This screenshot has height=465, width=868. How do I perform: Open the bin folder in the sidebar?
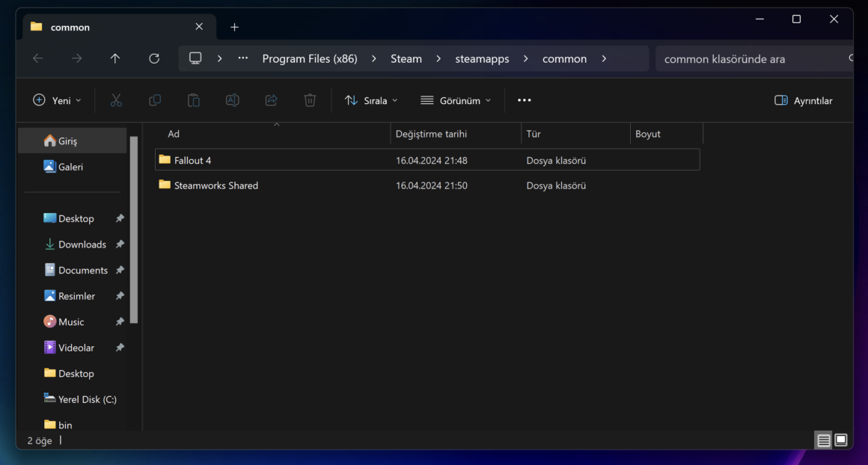(x=73, y=425)
